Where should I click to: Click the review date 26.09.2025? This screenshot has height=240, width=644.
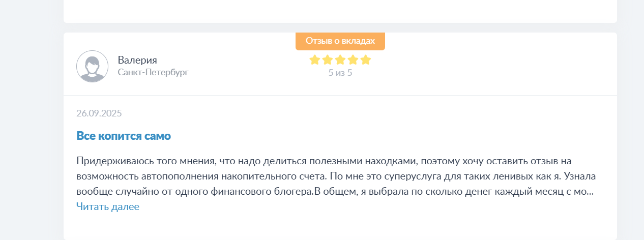point(99,113)
